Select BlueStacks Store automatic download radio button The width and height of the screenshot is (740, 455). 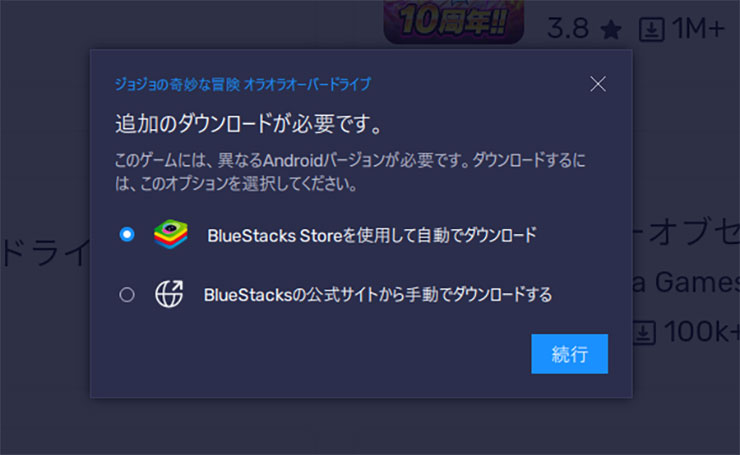click(126, 234)
